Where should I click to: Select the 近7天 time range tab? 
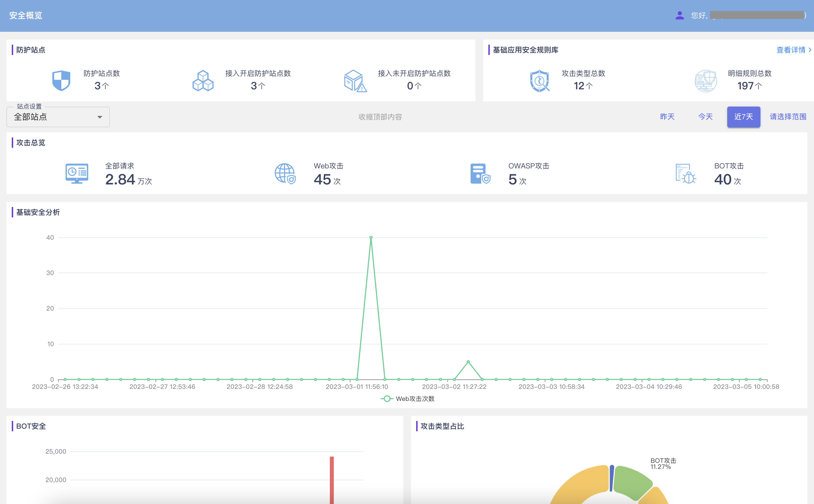click(743, 117)
